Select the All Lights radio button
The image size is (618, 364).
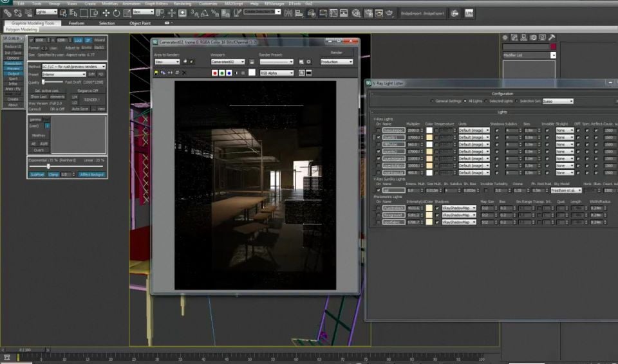pyautogui.click(x=465, y=101)
